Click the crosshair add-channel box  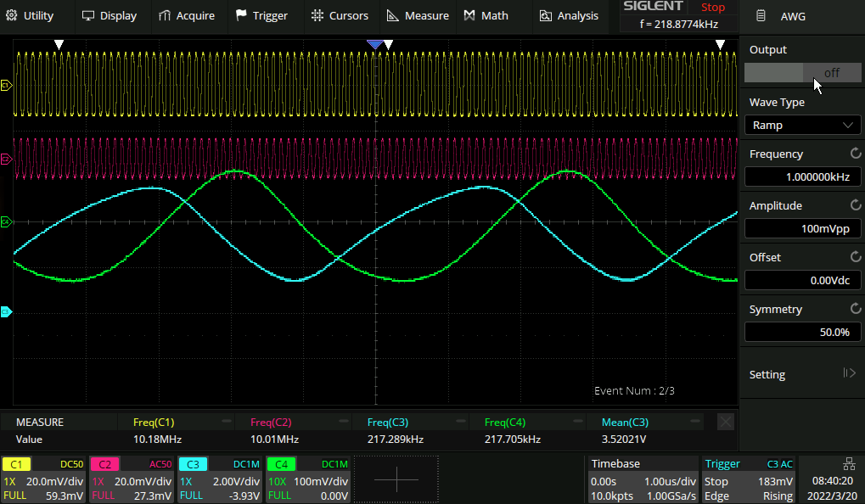tap(396, 479)
